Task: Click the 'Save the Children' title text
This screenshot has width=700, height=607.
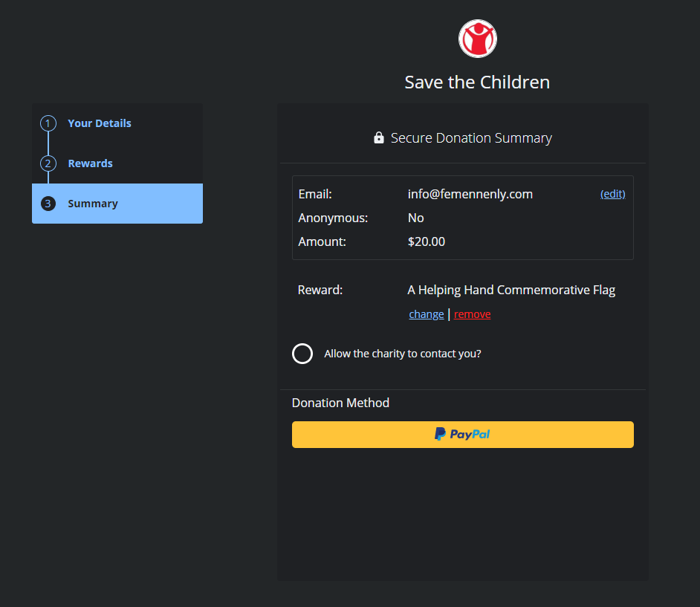Action: 477,82
